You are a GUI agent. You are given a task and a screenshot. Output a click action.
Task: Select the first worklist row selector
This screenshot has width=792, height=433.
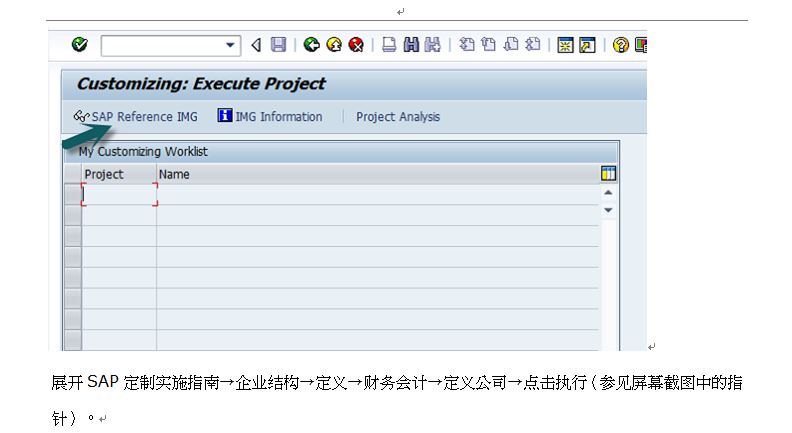pos(73,195)
